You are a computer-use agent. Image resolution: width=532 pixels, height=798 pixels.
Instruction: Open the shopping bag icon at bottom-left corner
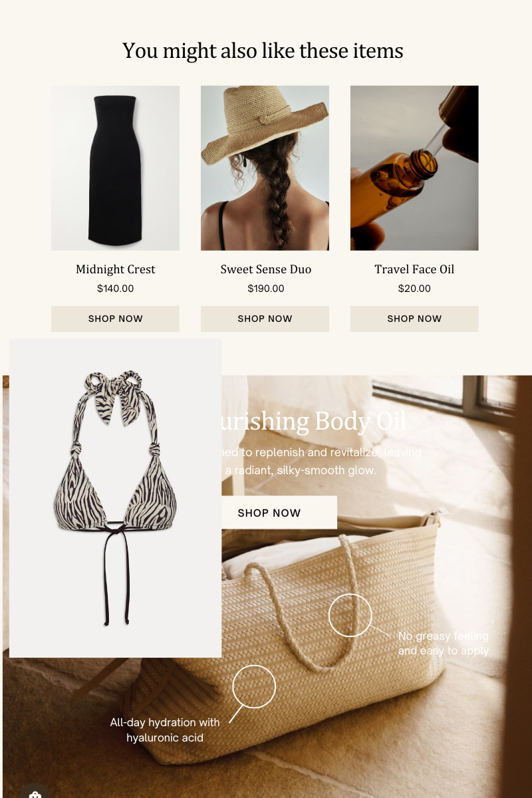click(x=35, y=792)
